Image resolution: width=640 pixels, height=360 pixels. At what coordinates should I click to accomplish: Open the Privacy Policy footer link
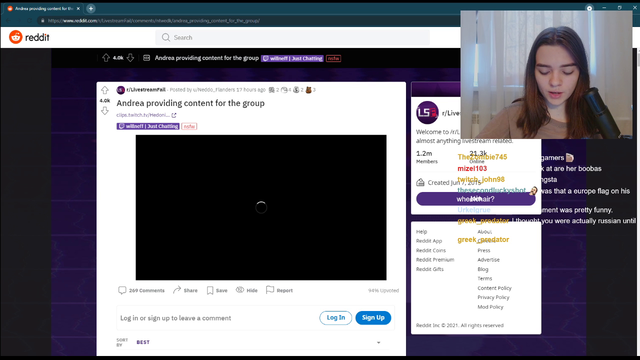[x=493, y=297]
